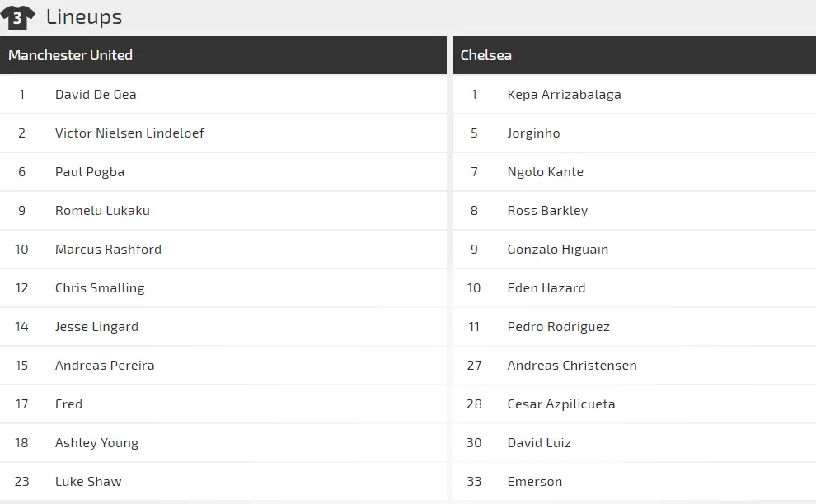Select the Manchester United team header
The width and height of the screenshot is (816, 504).
70,55
